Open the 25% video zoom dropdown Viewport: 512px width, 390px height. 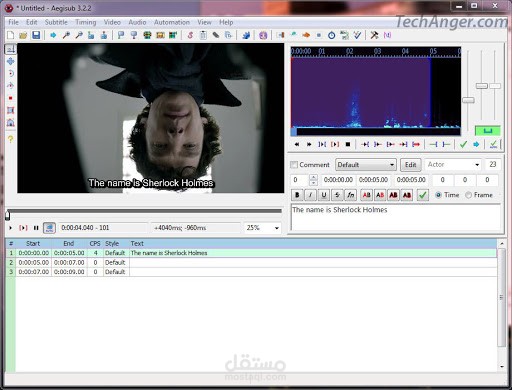262,228
